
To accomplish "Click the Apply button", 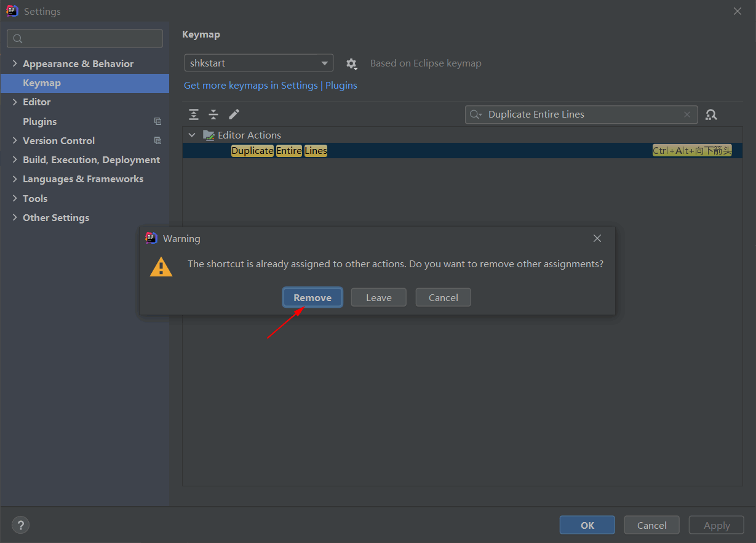I will pos(717,525).
